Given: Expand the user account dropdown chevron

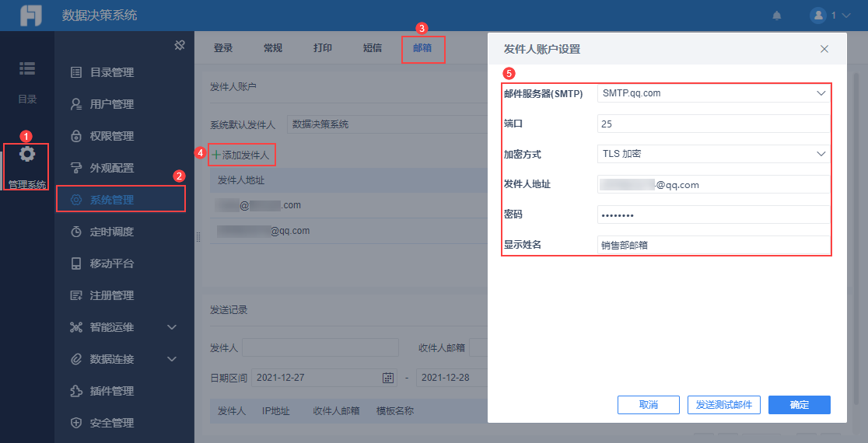Looking at the screenshot, I should click(845, 16).
